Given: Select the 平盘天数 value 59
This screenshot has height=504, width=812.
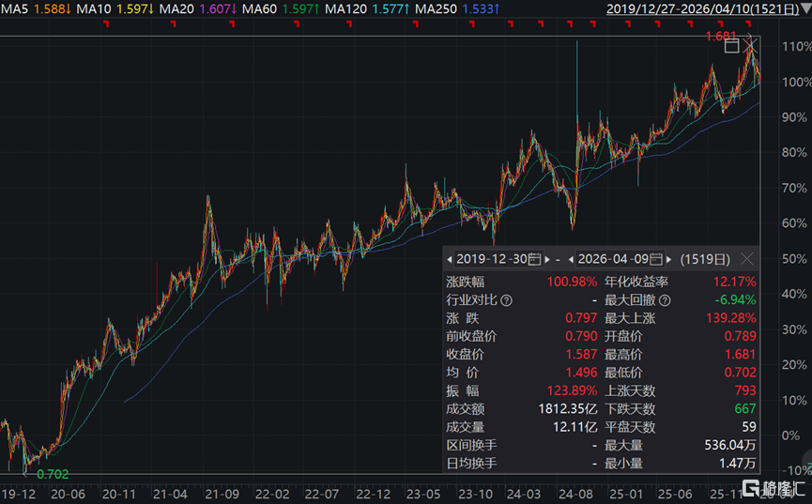Looking at the screenshot, I should point(749,427).
